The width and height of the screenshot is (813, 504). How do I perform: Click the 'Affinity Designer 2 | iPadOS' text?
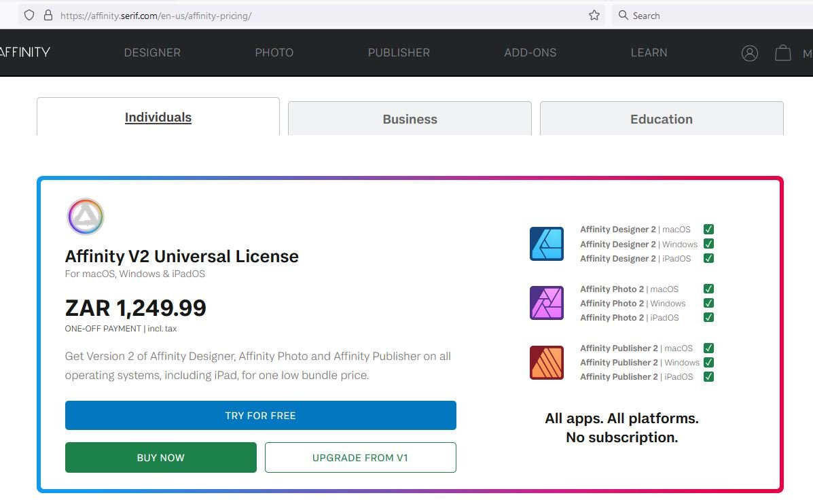tap(636, 258)
